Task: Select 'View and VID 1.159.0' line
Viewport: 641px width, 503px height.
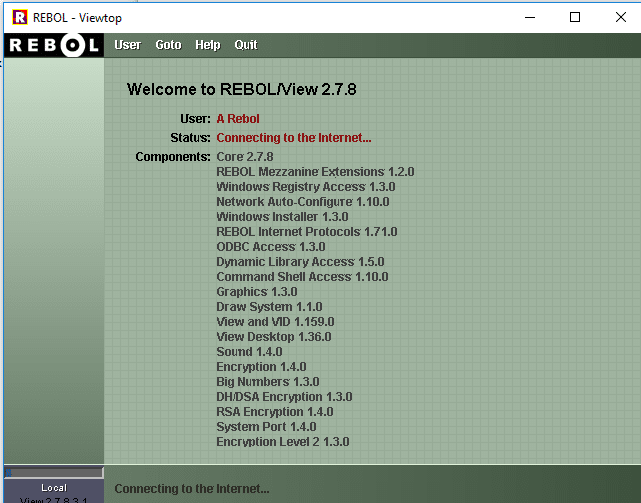Action: [276, 322]
